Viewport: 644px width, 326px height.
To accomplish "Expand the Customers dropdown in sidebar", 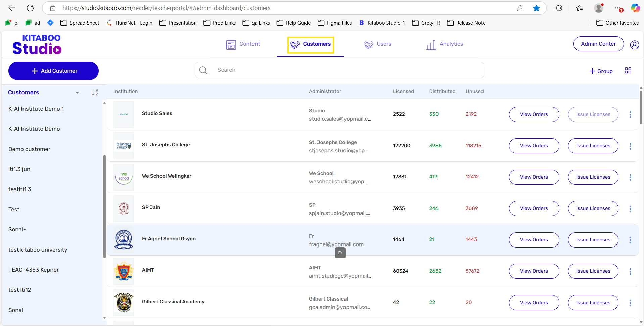I will (x=77, y=93).
